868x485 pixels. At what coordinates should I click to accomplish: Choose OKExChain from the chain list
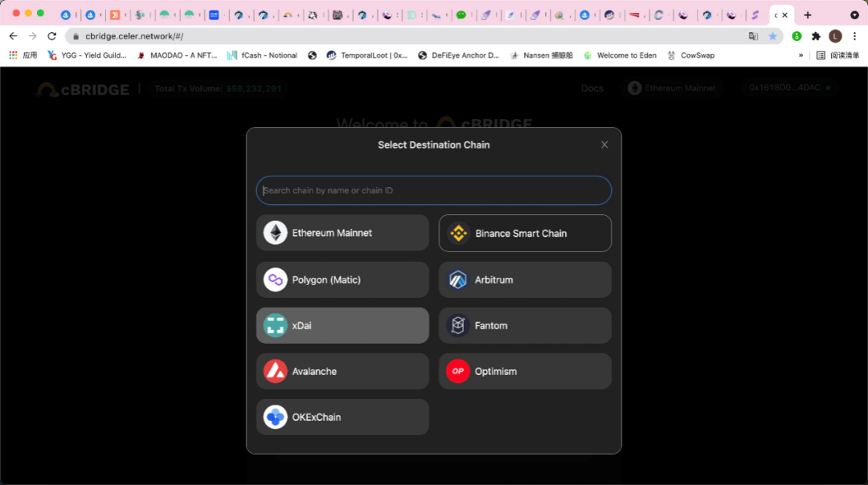tap(342, 417)
